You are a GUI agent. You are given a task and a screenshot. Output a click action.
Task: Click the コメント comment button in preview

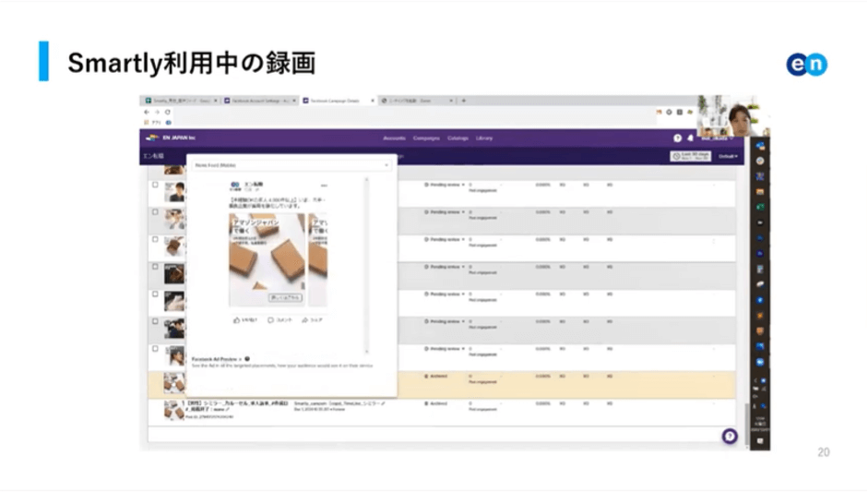pyautogui.click(x=279, y=320)
